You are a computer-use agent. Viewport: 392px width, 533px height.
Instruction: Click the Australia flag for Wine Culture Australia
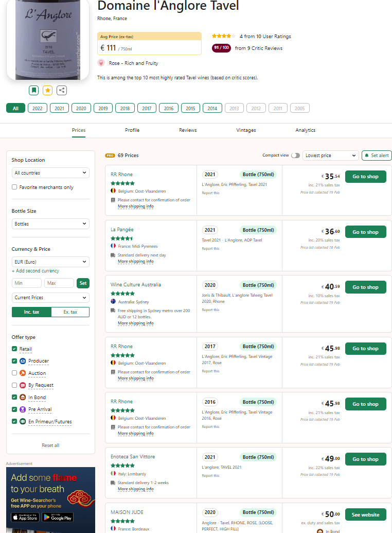tap(113, 301)
